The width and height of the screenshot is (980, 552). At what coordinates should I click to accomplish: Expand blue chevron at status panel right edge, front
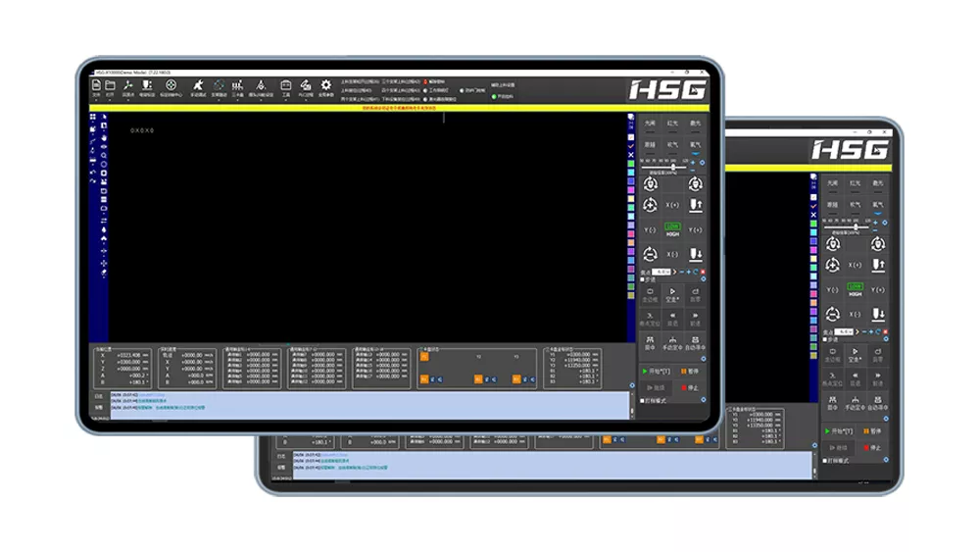[632, 385]
